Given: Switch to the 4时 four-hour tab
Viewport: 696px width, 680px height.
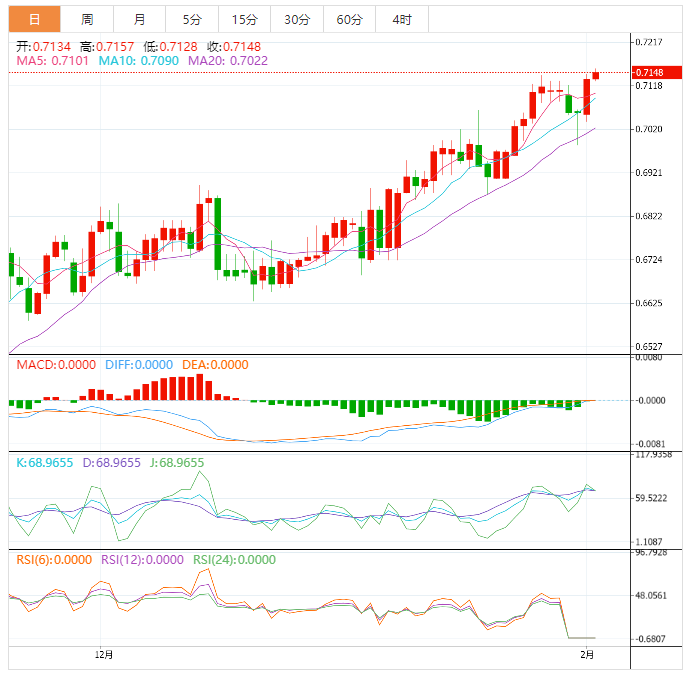Looking at the screenshot, I should coord(401,19).
